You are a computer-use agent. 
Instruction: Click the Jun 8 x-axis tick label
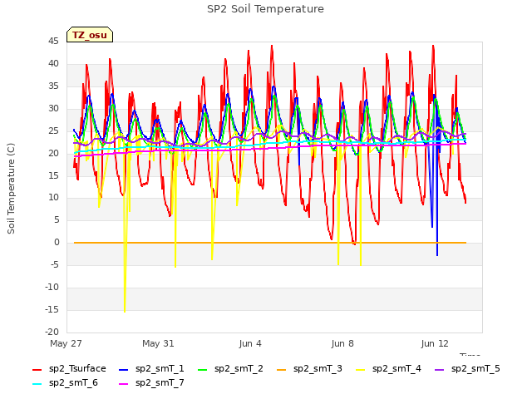point(342,343)
